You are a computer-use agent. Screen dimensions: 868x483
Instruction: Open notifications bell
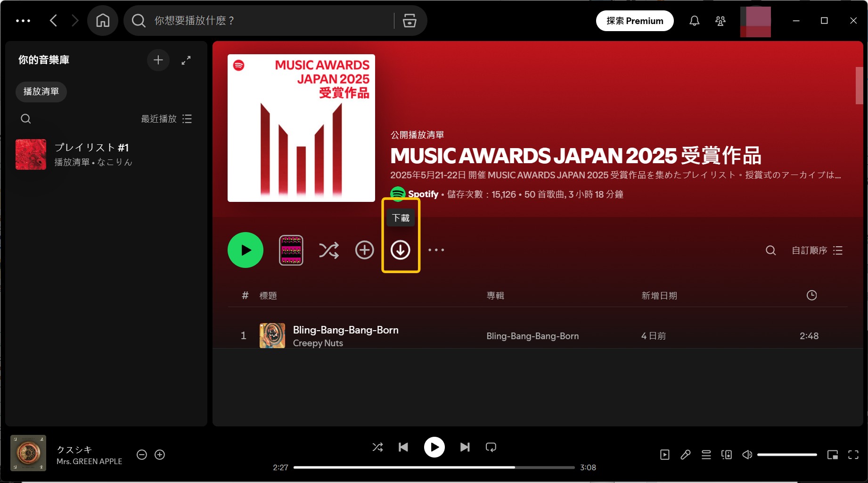point(694,21)
